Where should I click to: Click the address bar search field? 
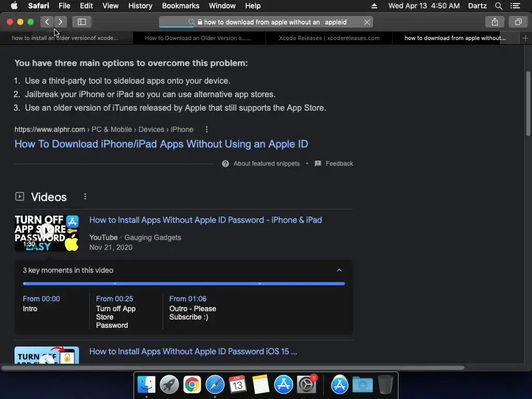266,22
